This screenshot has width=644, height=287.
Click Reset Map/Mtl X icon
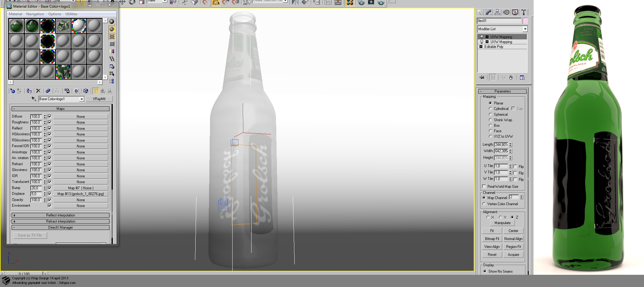[x=38, y=91]
